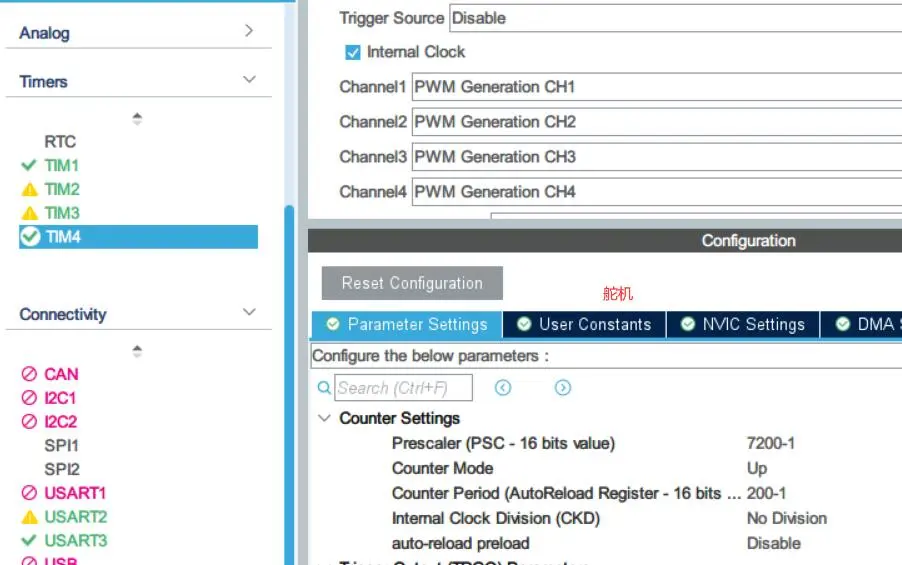The width and height of the screenshot is (902, 565).
Task: Open the User Constants tab
Action: point(584,324)
